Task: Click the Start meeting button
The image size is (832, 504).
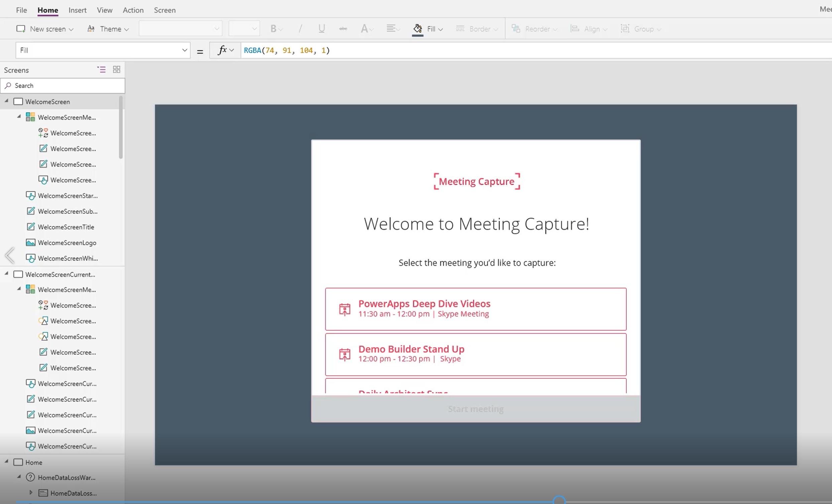Action: (475, 409)
